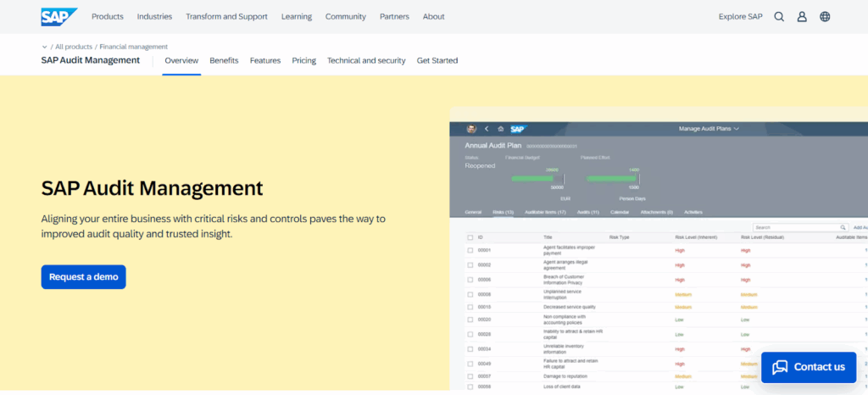This screenshot has width=868, height=395.
Task: Click the back arrow in the product screenshot
Action: [487, 128]
